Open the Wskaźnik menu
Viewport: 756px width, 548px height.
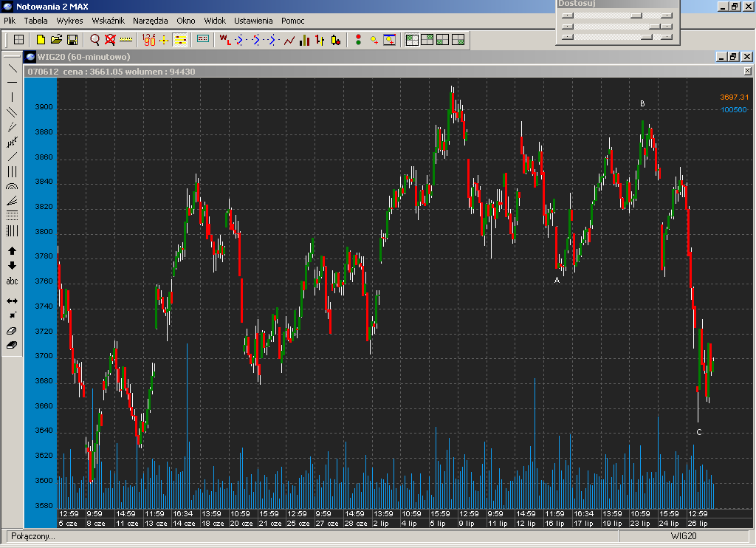(x=108, y=21)
